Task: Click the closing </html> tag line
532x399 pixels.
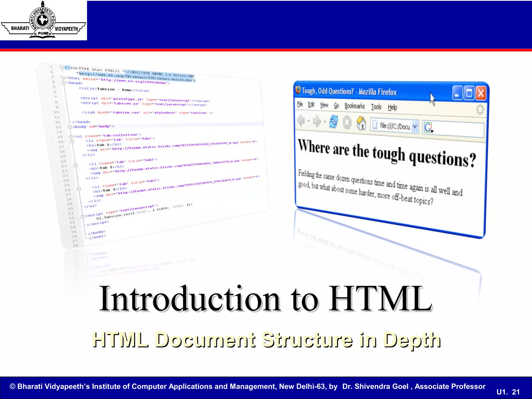Action: [x=97, y=237]
